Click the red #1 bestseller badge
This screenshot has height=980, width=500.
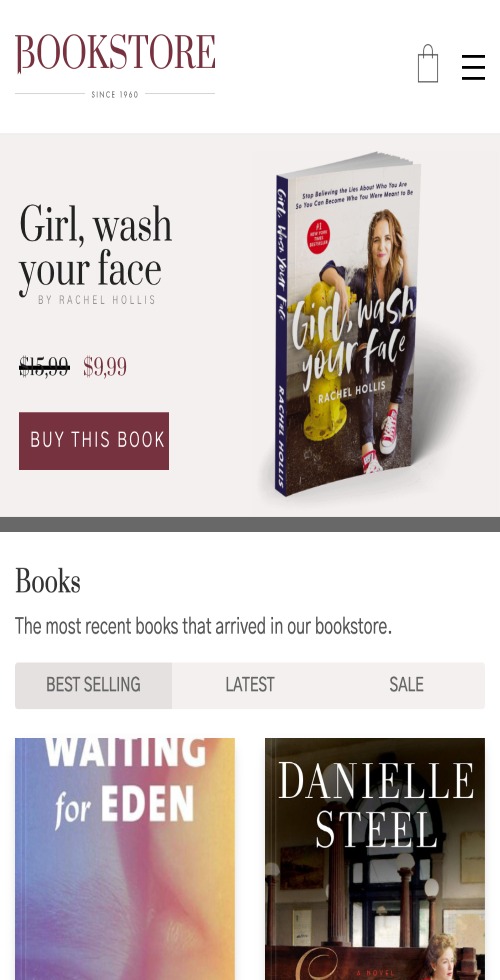click(318, 236)
